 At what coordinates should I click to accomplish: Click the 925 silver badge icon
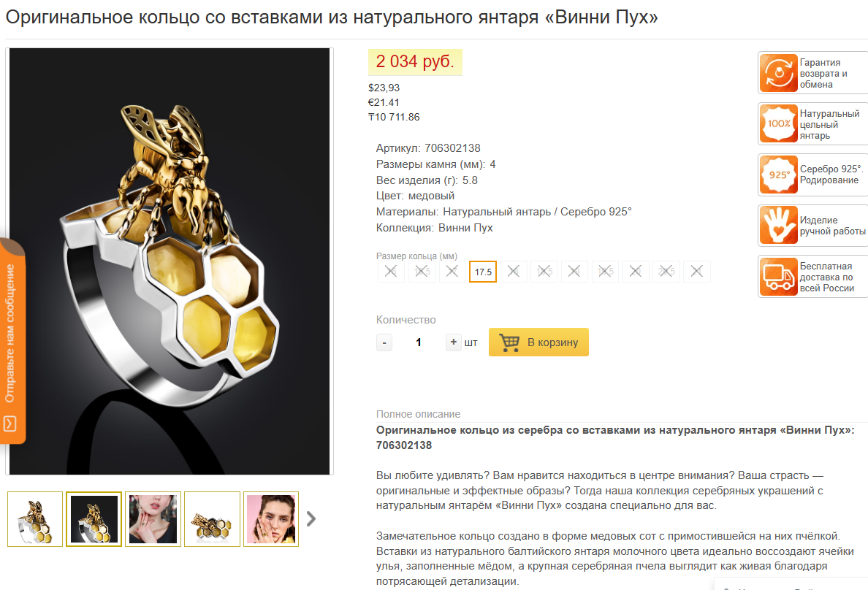tap(778, 175)
